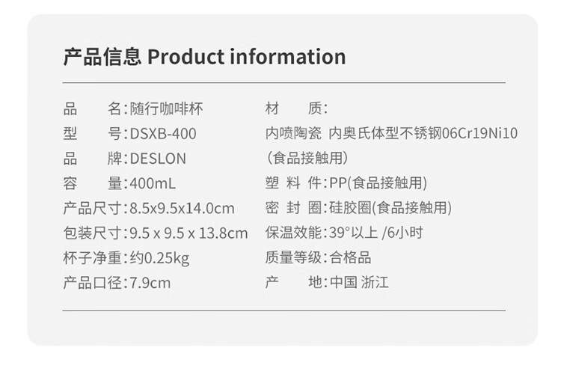This screenshot has height=392, width=561.
Task: Select the origin text 中国 浙江
Action: [359, 283]
